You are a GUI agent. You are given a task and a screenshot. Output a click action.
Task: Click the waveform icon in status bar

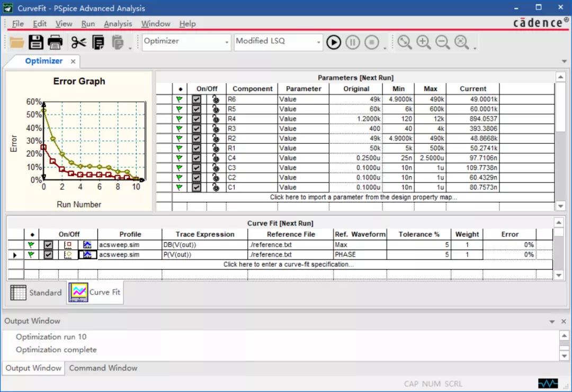[x=548, y=383]
